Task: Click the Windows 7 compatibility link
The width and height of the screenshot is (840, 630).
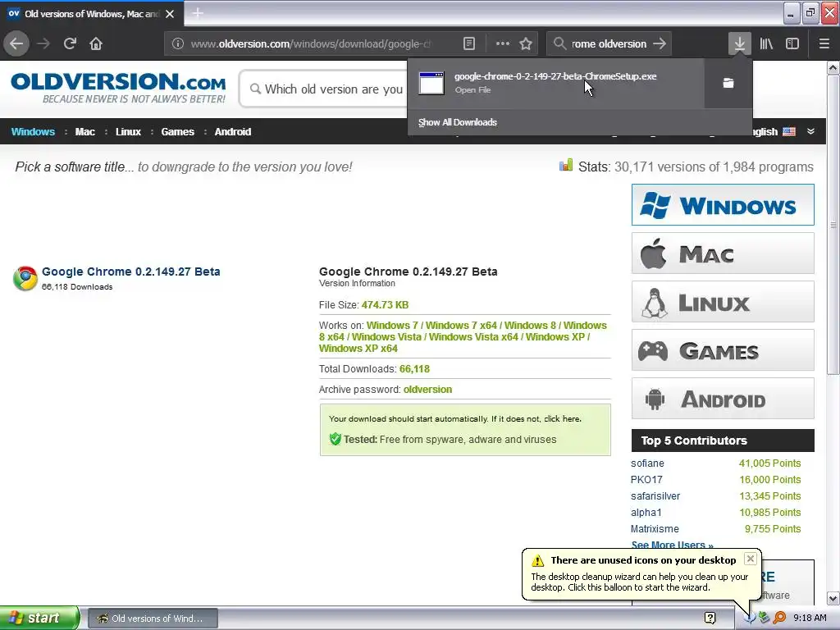Action: coord(392,325)
